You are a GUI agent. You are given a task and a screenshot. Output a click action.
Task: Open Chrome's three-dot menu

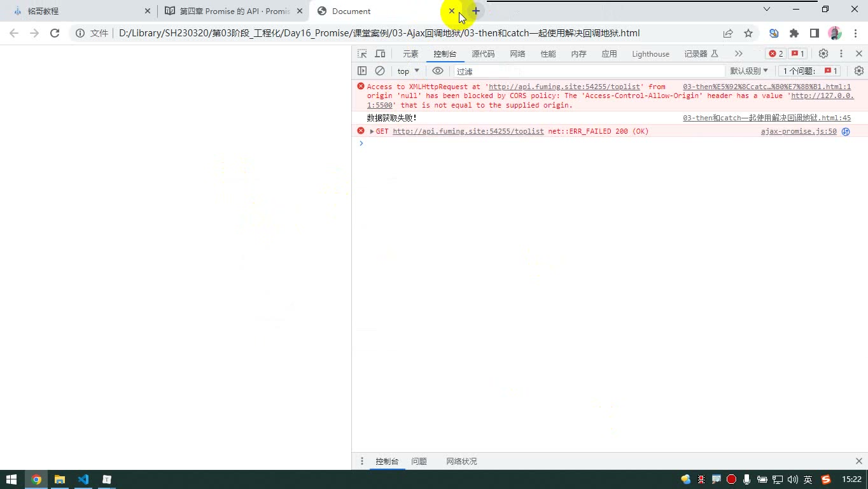tap(855, 33)
